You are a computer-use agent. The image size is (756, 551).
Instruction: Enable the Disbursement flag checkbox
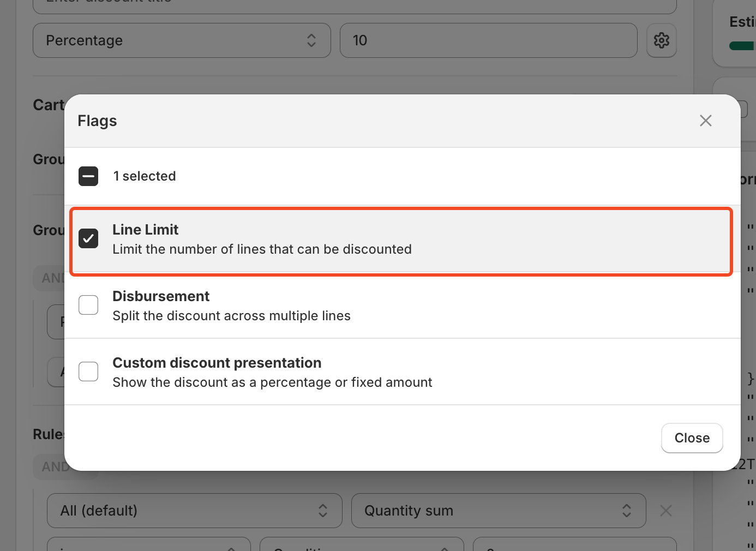click(x=88, y=305)
